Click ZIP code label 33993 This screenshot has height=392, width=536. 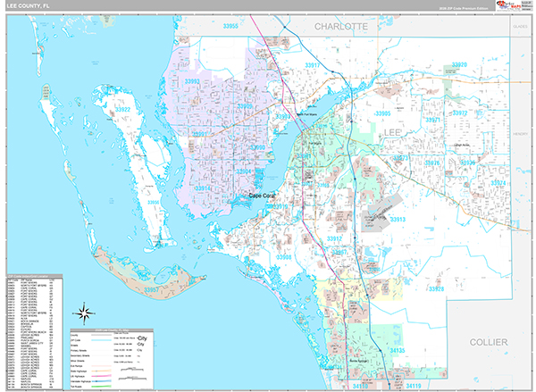coord(192,81)
